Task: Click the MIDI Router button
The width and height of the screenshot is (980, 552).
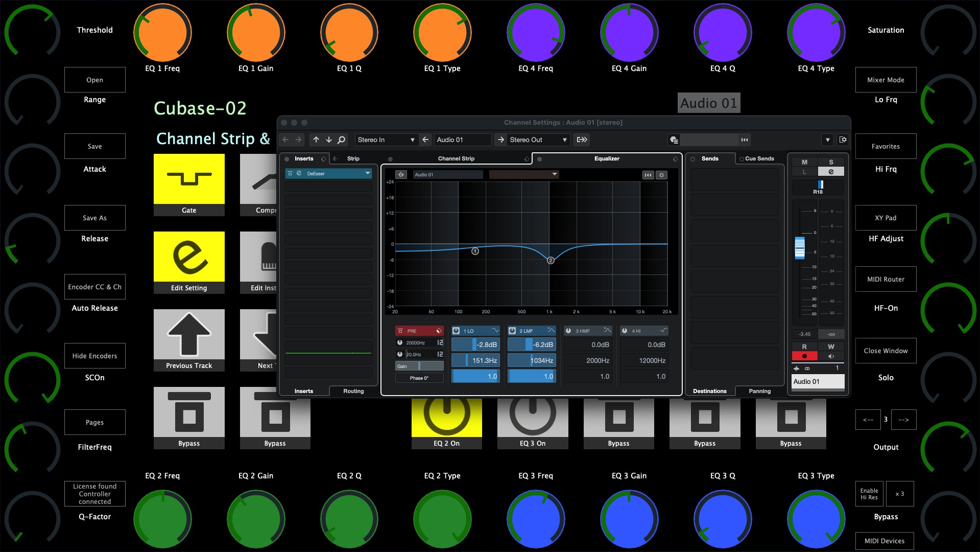Action: [x=886, y=279]
